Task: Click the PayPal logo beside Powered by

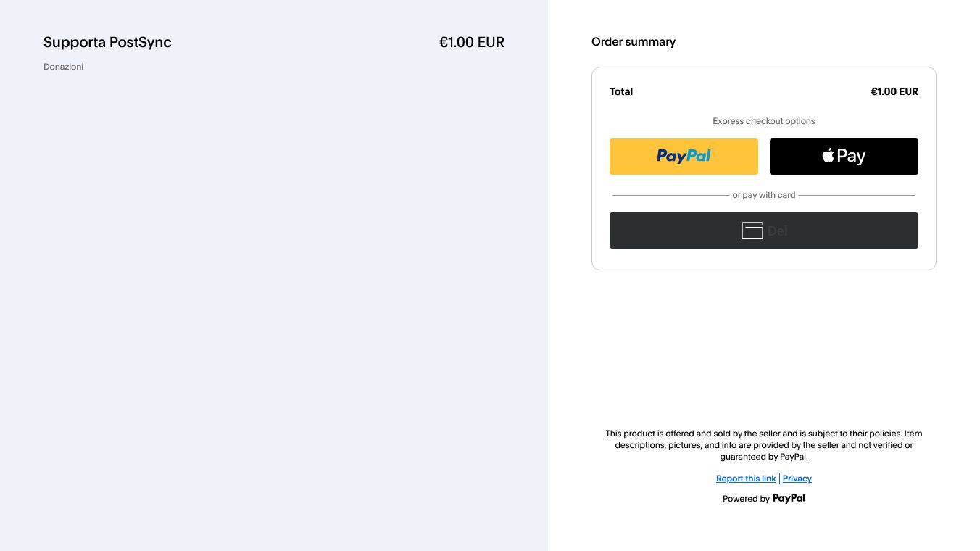Action: click(789, 498)
